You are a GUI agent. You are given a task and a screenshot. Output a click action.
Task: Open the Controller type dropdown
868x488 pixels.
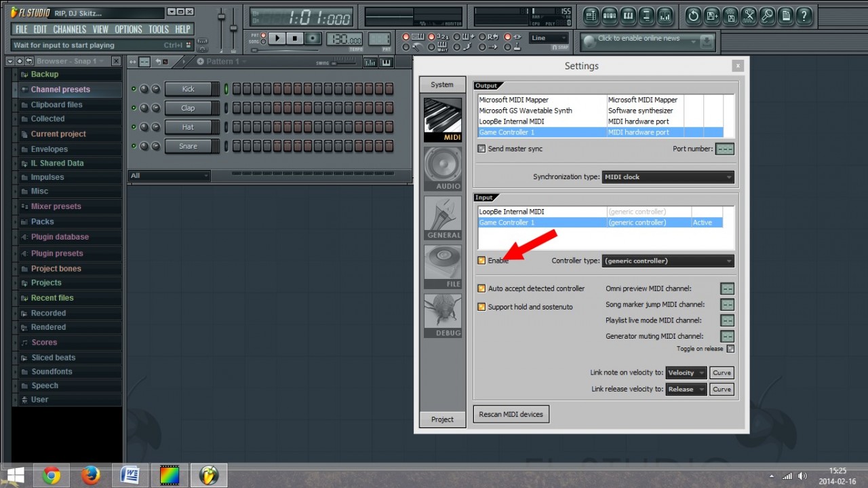coord(667,261)
